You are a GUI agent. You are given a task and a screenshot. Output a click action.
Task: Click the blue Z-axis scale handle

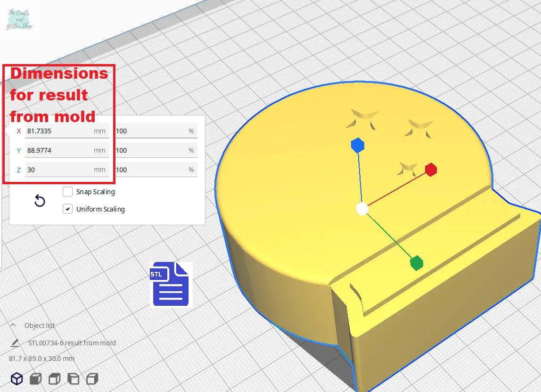coord(358,145)
